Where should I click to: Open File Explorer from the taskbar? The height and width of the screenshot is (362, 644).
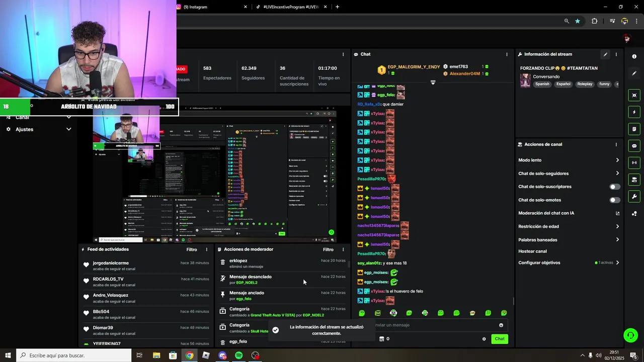click(156, 355)
